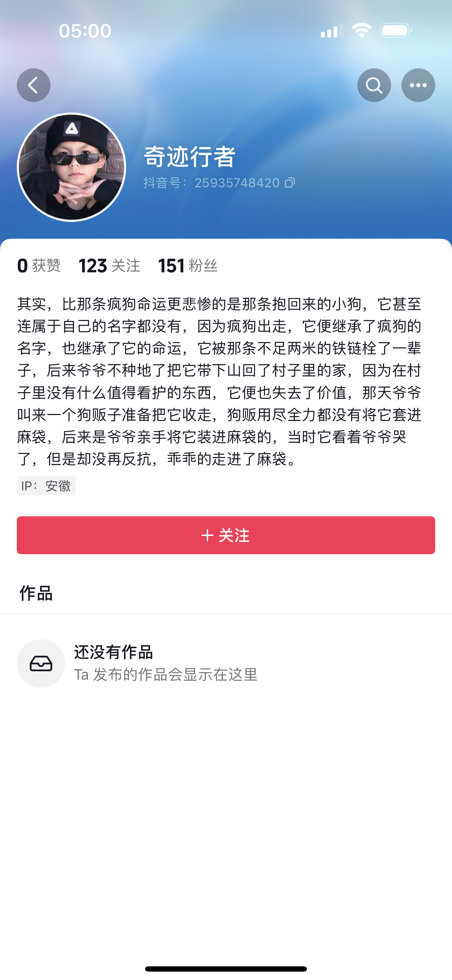Tap the home indicator bar
452x980 pixels.
click(x=226, y=968)
